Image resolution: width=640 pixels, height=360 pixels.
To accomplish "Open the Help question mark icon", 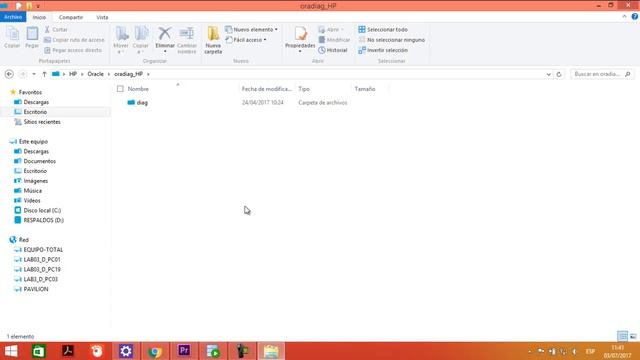I will [x=635, y=17].
